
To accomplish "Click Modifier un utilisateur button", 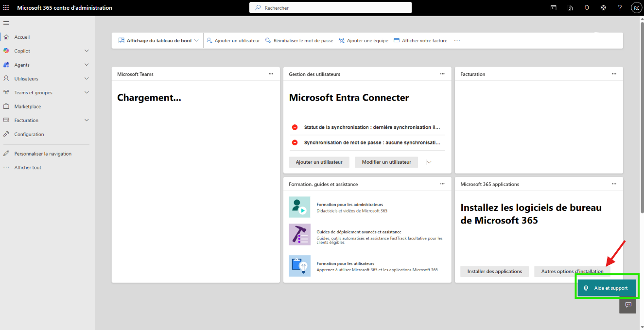I will [386, 162].
